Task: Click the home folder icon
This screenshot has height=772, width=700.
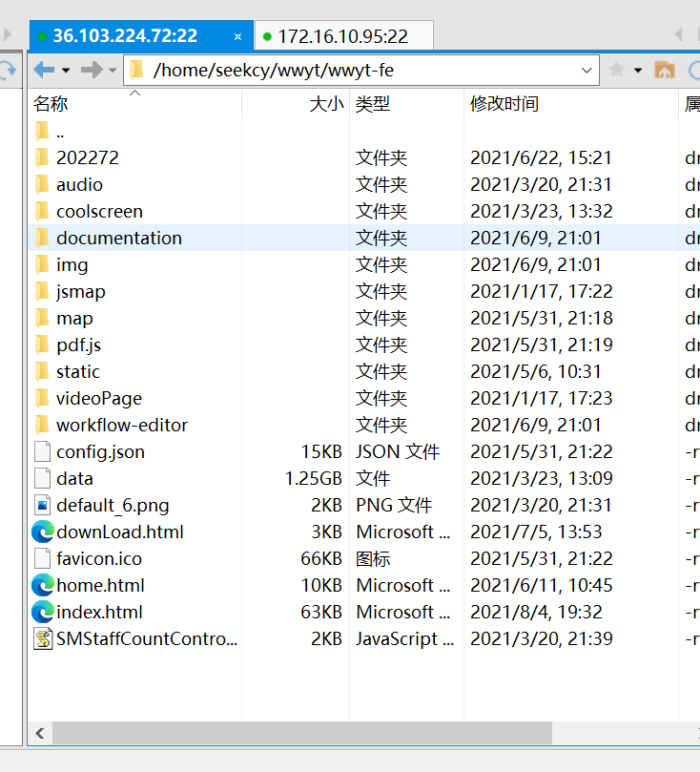Action: 664,70
